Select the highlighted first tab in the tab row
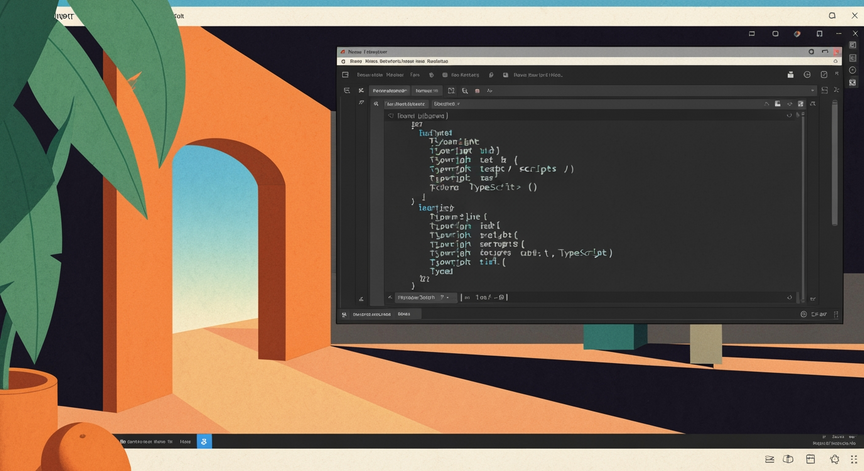This screenshot has height=471, width=864. click(390, 90)
